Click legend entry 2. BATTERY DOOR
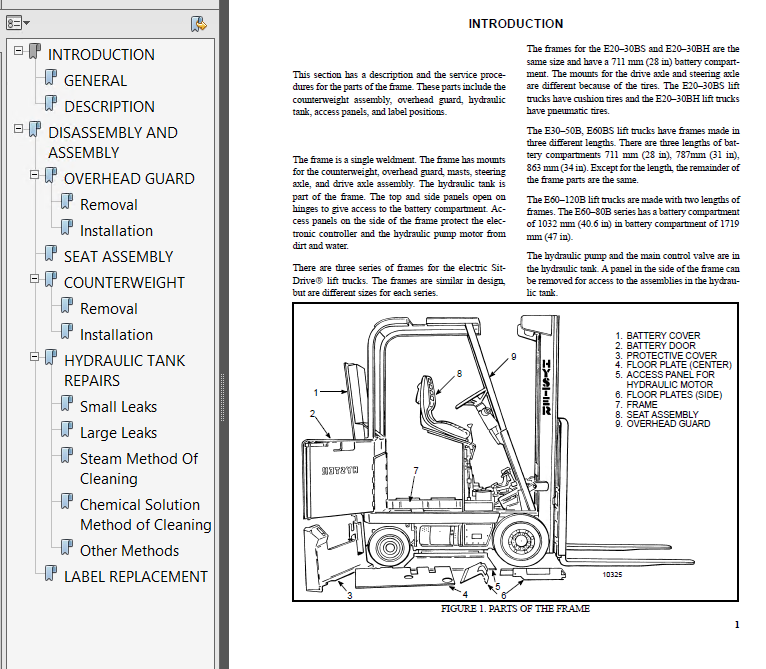This screenshot has height=669, width=766. 655,345
